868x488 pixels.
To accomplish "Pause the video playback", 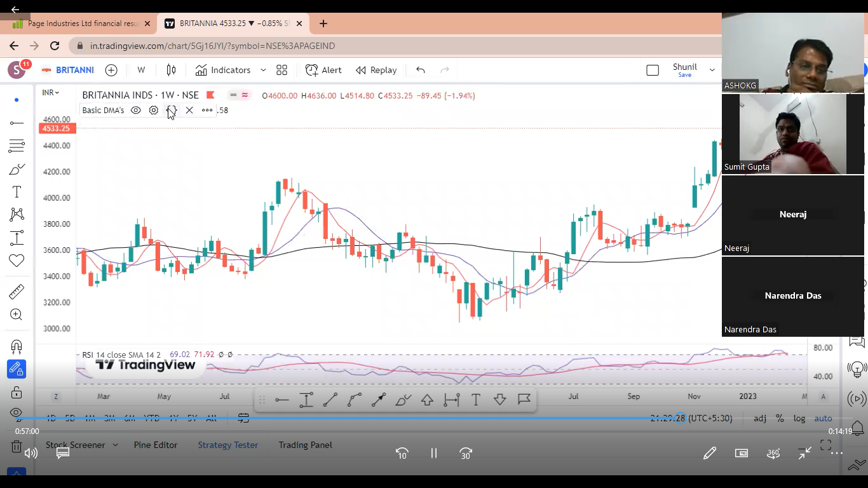I will (434, 453).
